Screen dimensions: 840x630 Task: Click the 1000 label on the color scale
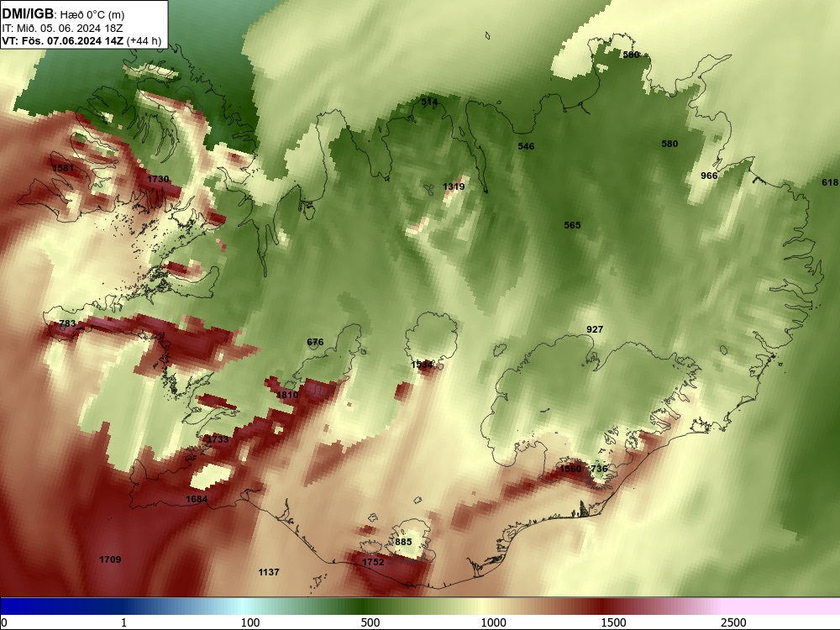[x=493, y=622]
